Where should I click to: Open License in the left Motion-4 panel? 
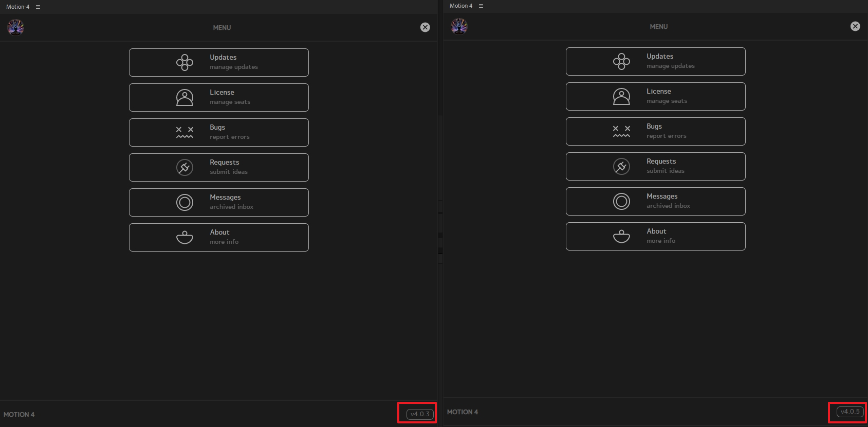click(x=218, y=97)
